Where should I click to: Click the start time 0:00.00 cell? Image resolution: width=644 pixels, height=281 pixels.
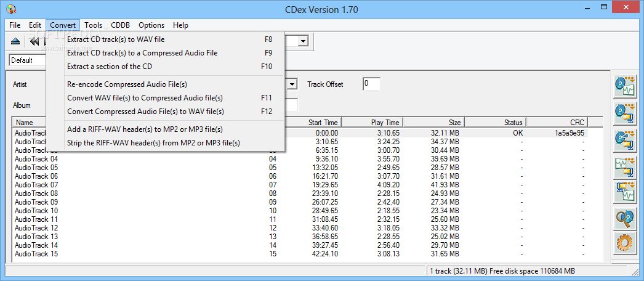[327, 132]
